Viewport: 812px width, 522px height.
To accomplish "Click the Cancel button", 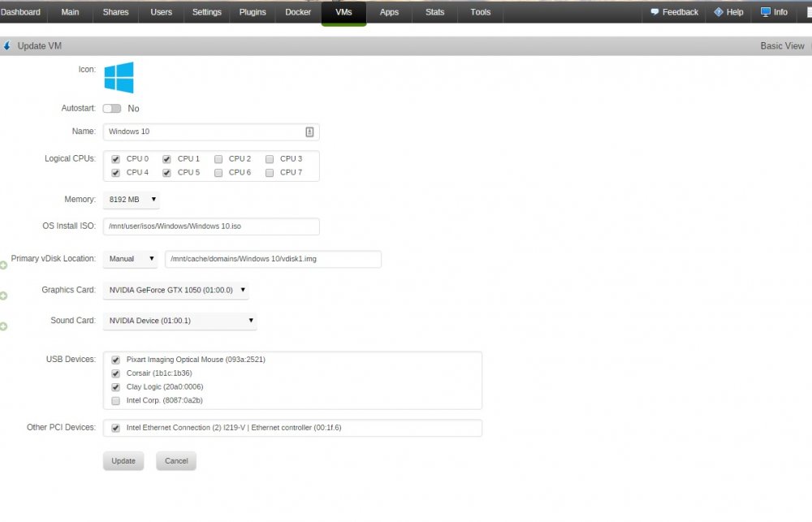I will [x=176, y=461].
